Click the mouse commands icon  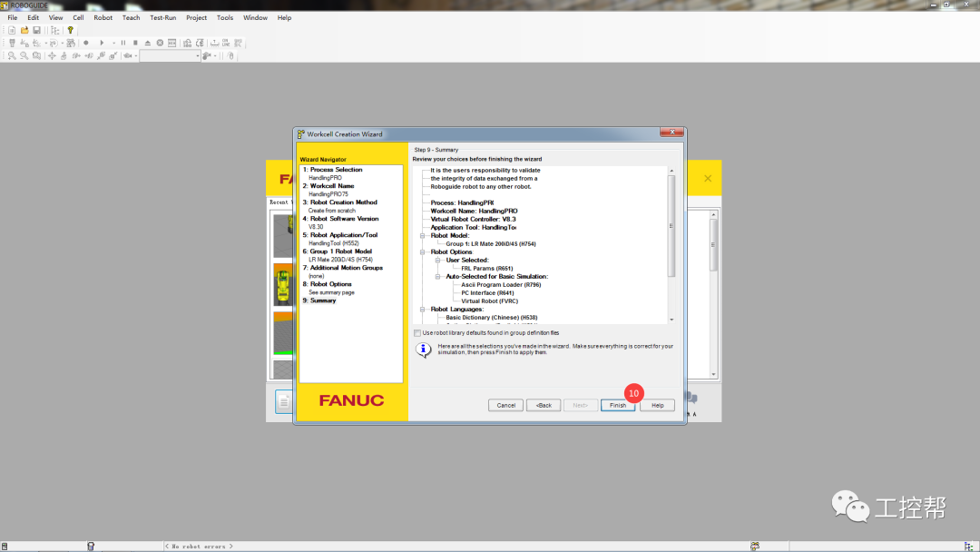coord(230,55)
